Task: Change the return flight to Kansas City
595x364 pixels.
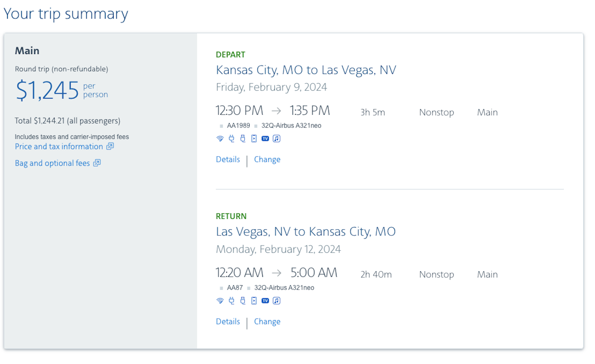Action: (267, 322)
